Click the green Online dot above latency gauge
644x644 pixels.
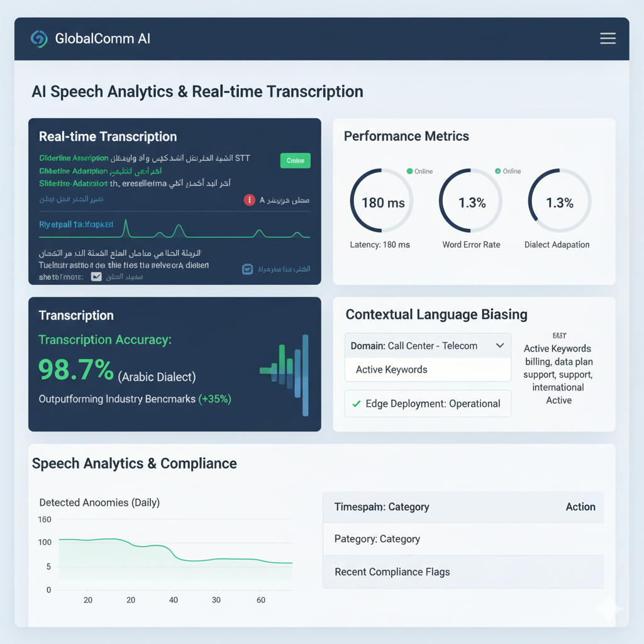[409, 171]
